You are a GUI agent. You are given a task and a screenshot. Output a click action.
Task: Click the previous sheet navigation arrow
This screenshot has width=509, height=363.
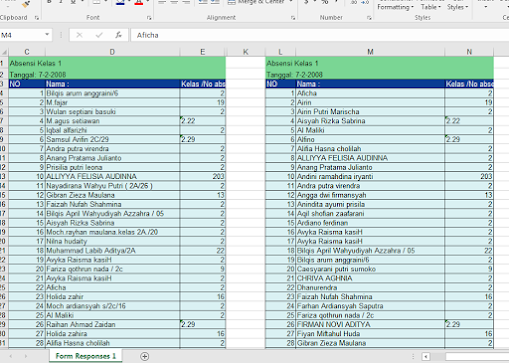(11, 356)
